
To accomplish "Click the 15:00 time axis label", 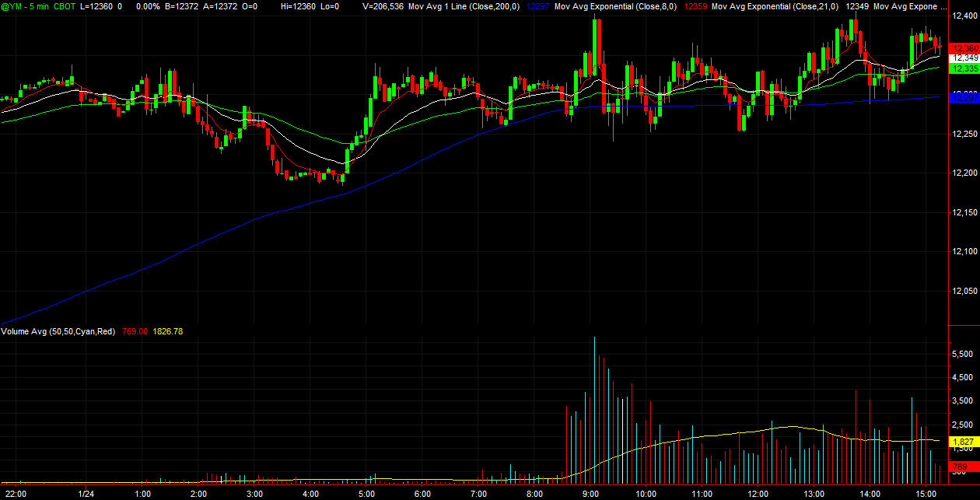I will click(926, 494).
